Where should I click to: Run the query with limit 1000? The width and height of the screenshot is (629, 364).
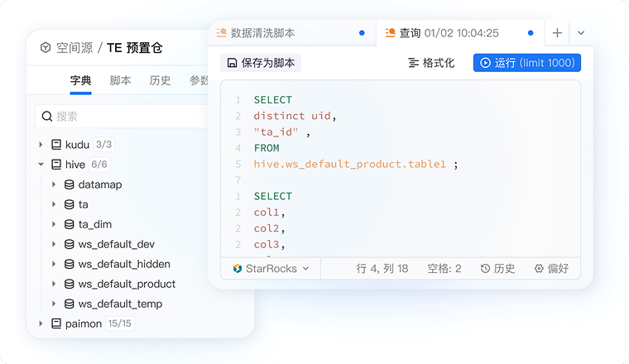point(526,63)
